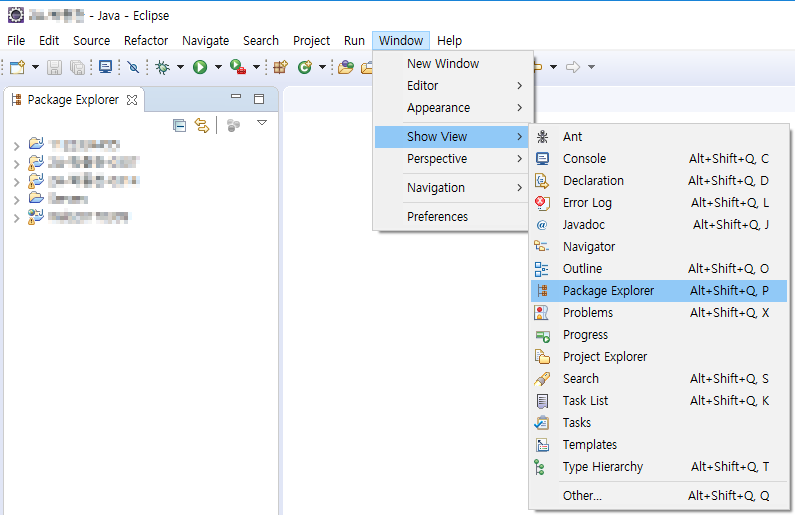795x515 pixels.
Task: Open the Editor submenu
Action: click(x=451, y=86)
